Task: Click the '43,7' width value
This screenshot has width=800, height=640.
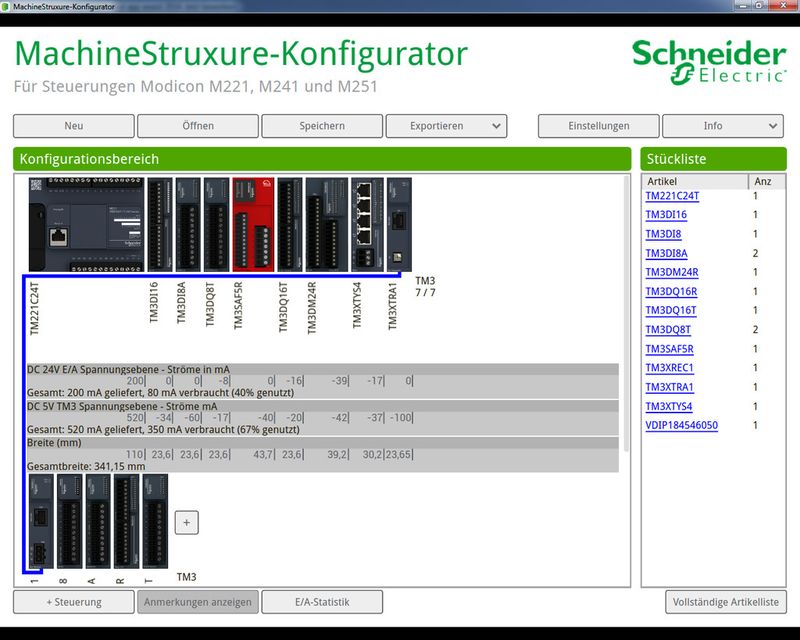Action: tap(263, 454)
